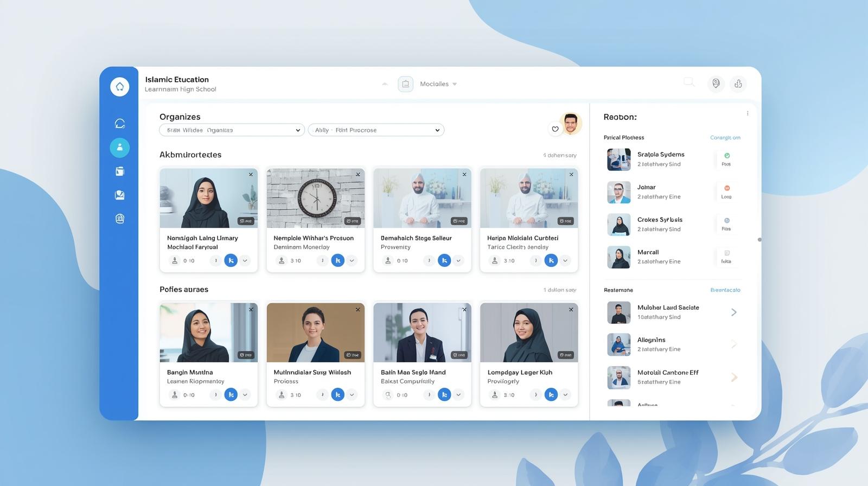
Task: Click the share icon in the header
Action: tap(738, 84)
